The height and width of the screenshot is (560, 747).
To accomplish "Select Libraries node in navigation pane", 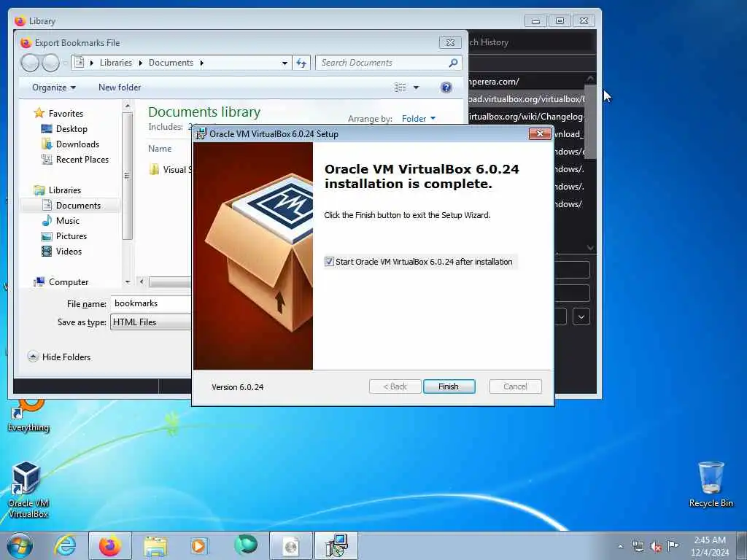I will (65, 190).
